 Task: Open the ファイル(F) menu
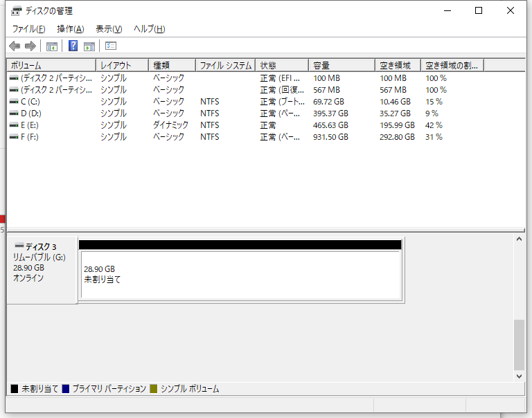coord(28,29)
